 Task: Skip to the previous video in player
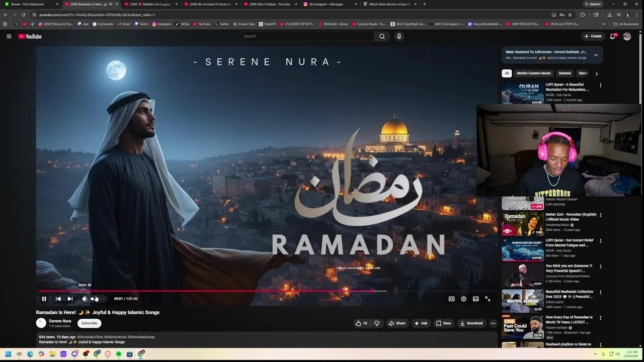click(x=58, y=299)
